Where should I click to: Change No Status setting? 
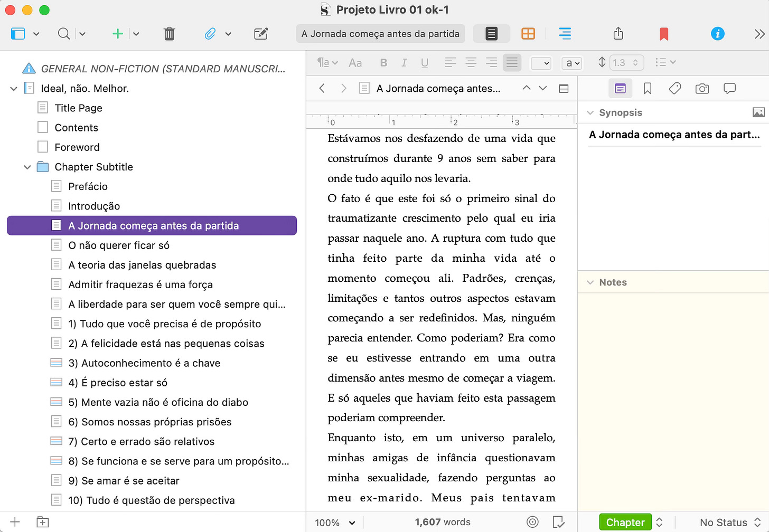pos(730,522)
